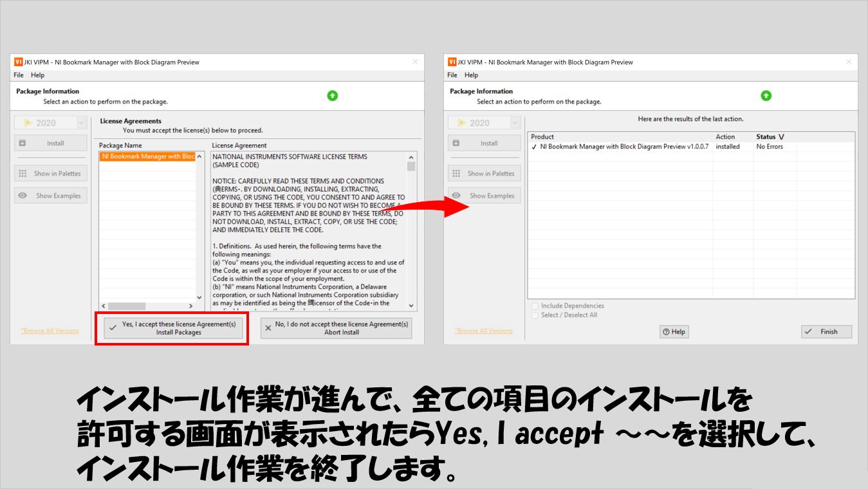Click scroll-right arrow under Package Name list
The image size is (868, 489).
click(x=190, y=306)
